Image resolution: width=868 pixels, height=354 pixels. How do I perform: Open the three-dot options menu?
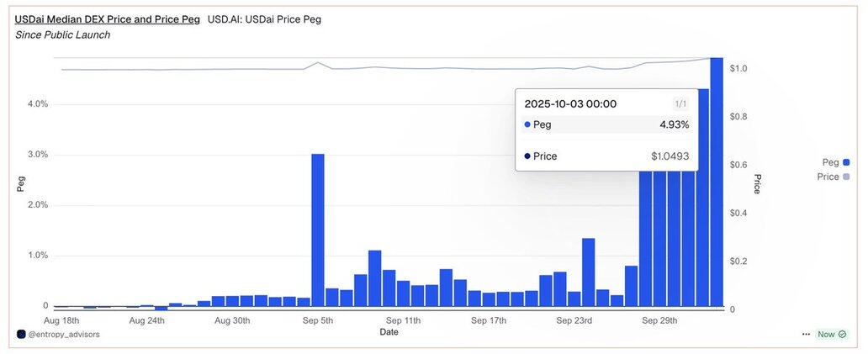807,335
